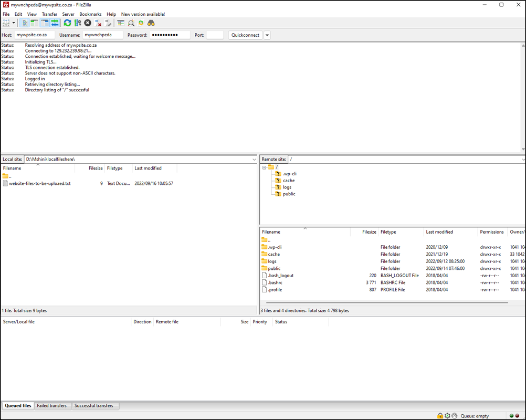Screen dimensions: 526x420
Task: Switch to the Failed transfers tab
Action: point(51,406)
